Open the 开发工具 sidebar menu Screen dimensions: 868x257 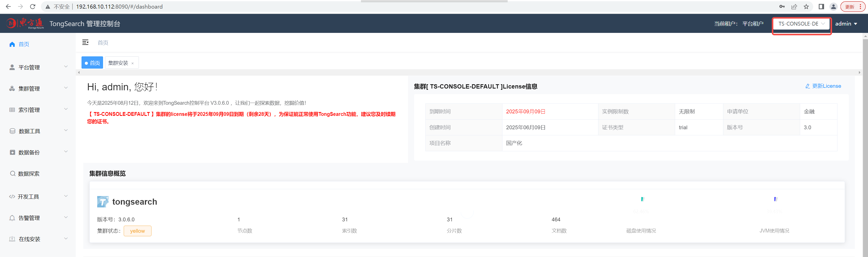pos(38,197)
